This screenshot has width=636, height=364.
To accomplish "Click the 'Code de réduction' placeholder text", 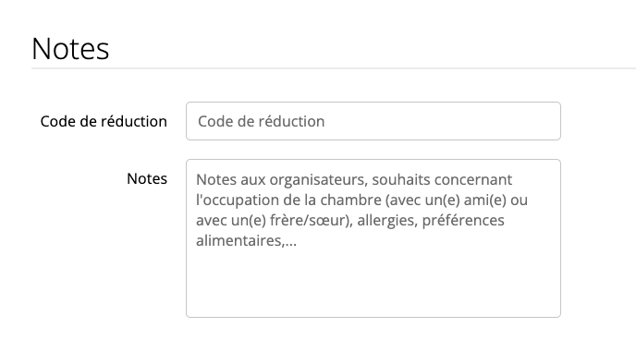I will point(262,121).
